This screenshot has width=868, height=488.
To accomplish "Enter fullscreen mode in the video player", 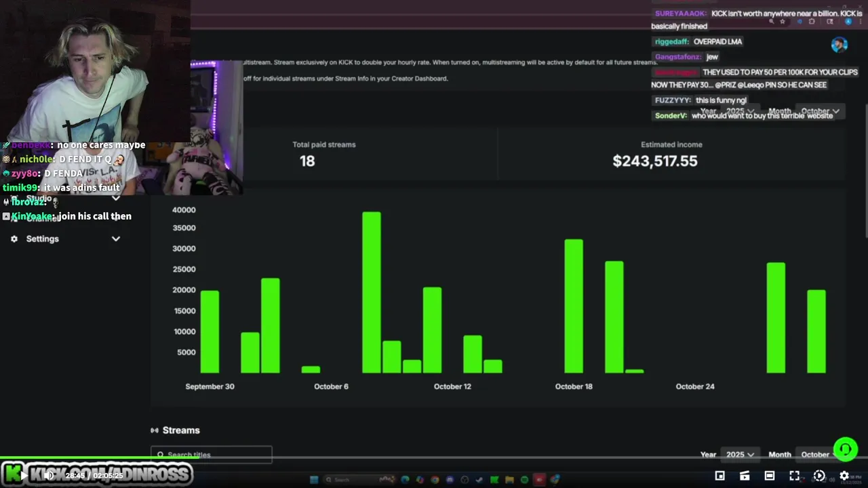I will click(794, 476).
